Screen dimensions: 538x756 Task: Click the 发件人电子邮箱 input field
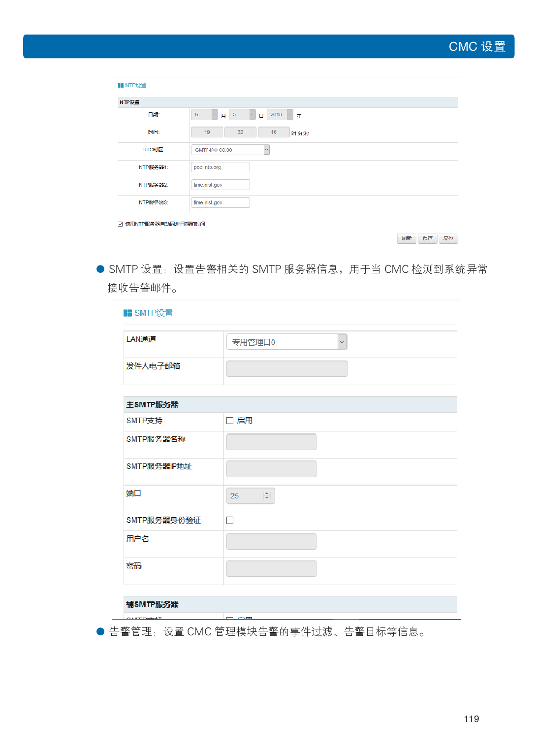click(x=286, y=368)
